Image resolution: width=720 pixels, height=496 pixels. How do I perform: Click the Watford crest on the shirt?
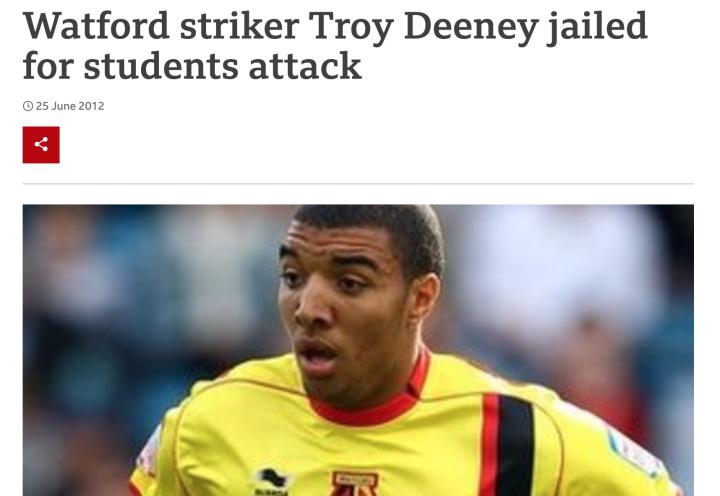tap(354, 484)
